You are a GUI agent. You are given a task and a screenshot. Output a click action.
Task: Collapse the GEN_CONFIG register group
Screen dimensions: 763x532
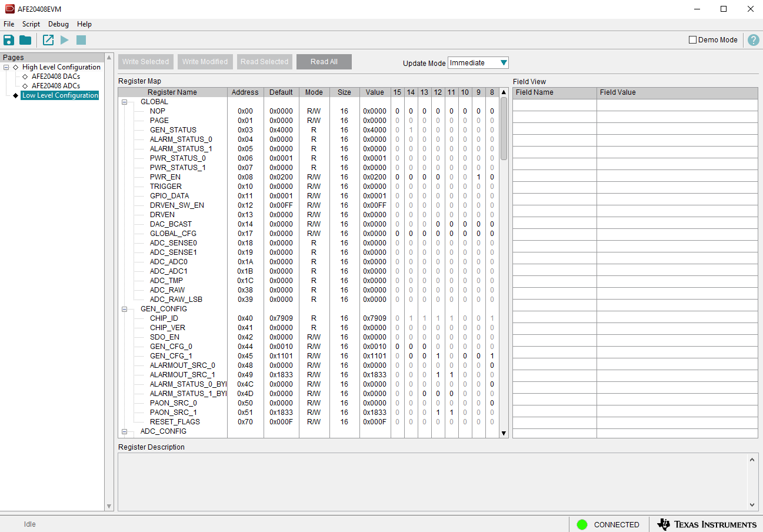pyautogui.click(x=125, y=309)
